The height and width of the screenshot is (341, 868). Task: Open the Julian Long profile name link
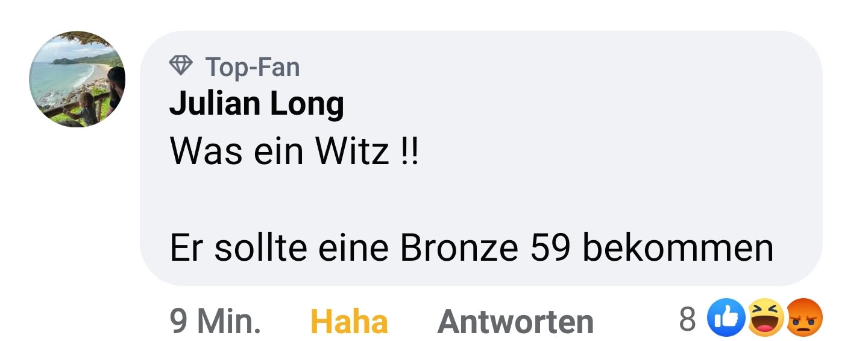pos(257,104)
